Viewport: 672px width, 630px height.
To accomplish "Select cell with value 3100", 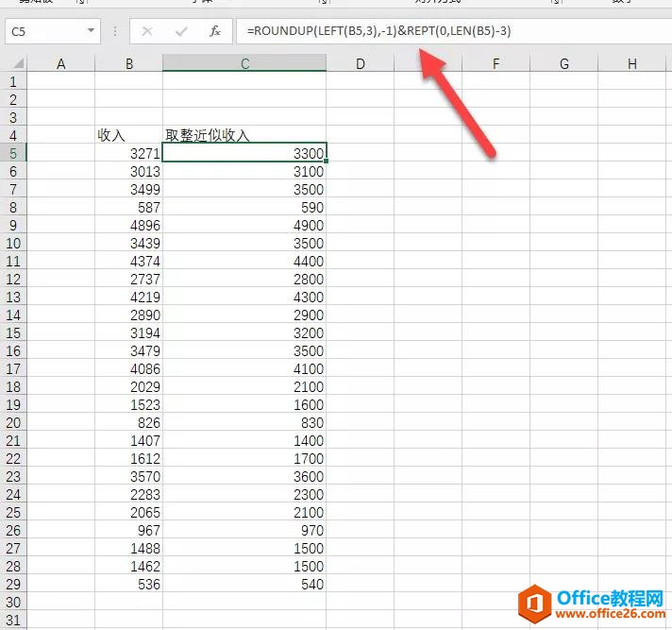I will [244, 171].
